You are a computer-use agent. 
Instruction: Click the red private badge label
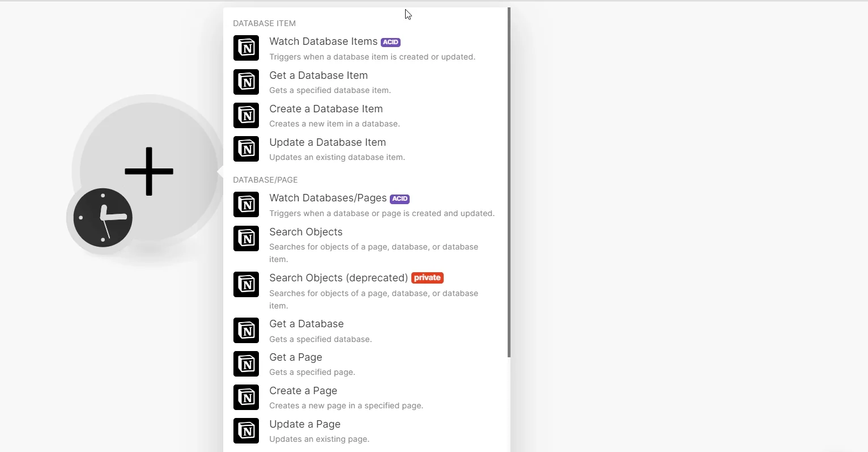coord(427,278)
